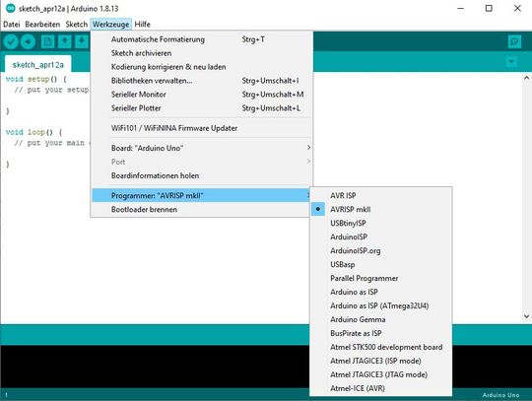This screenshot has width=532, height=401.
Task: Choose USBtinyISP programmer
Action: tap(381, 224)
